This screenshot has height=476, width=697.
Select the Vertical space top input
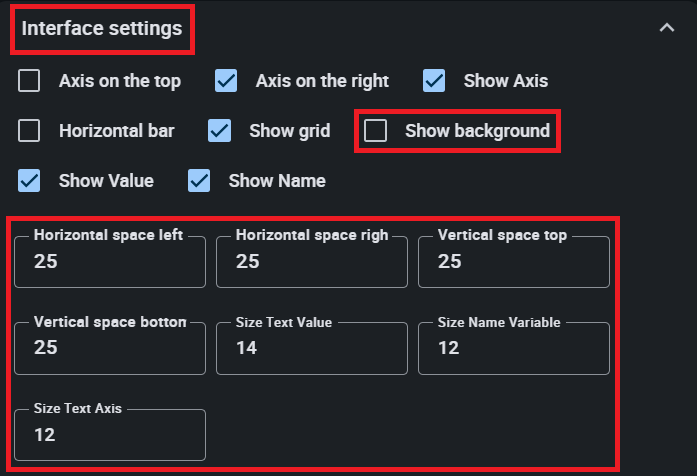pyautogui.click(x=513, y=263)
